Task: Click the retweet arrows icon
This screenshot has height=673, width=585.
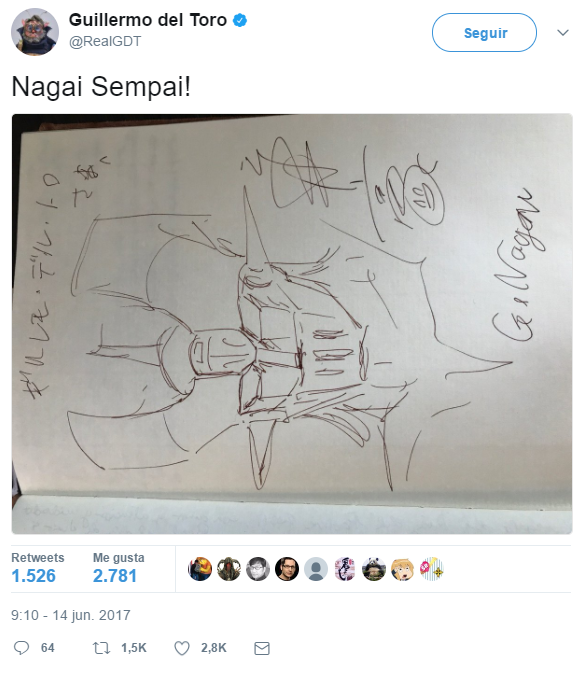Action: (x=101, y=648)
